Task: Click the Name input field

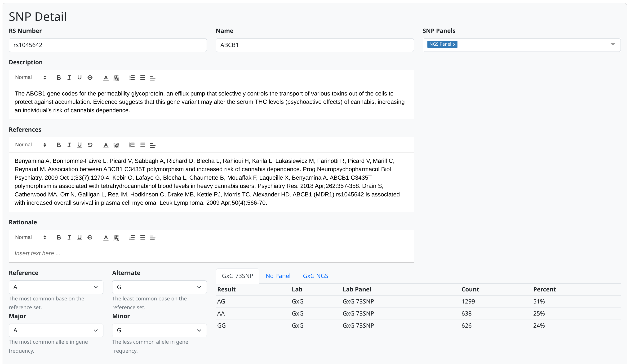Action: pos(315,45)
